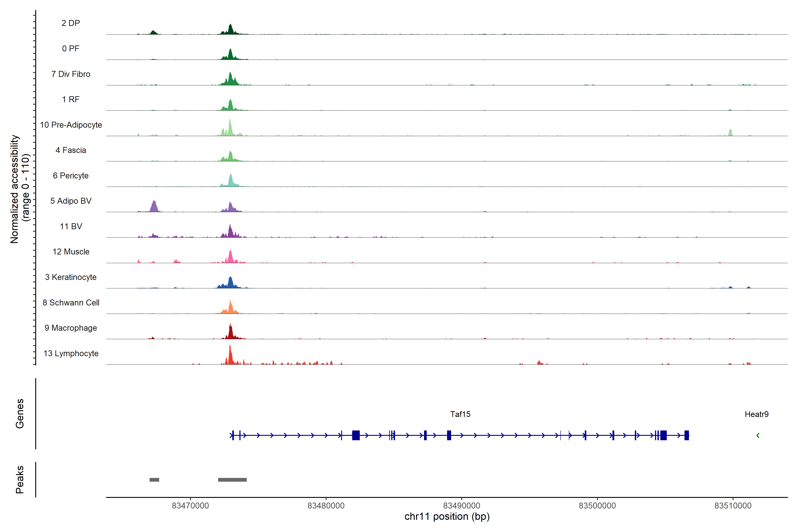This screenshot has height=532, width=798.
Task: Click the last Taf15 exon block
Action: (x=686, y=435)
